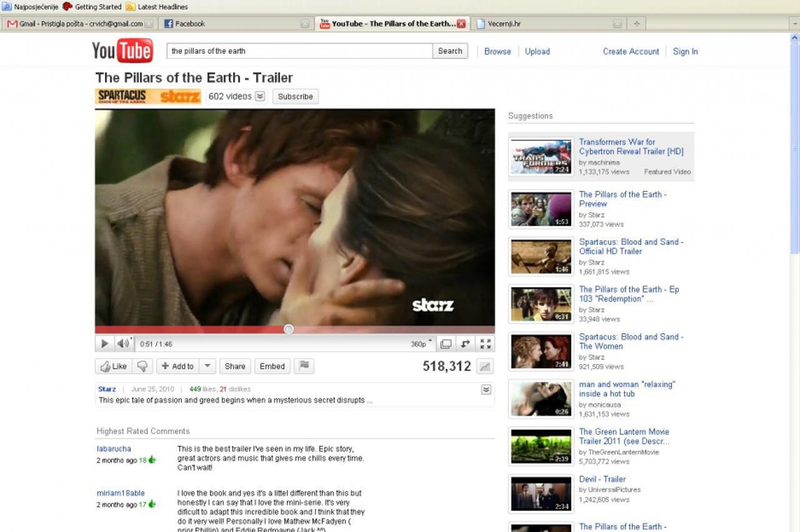Close the Facebook tab
The image size is (800, 532).
(304, 24)
